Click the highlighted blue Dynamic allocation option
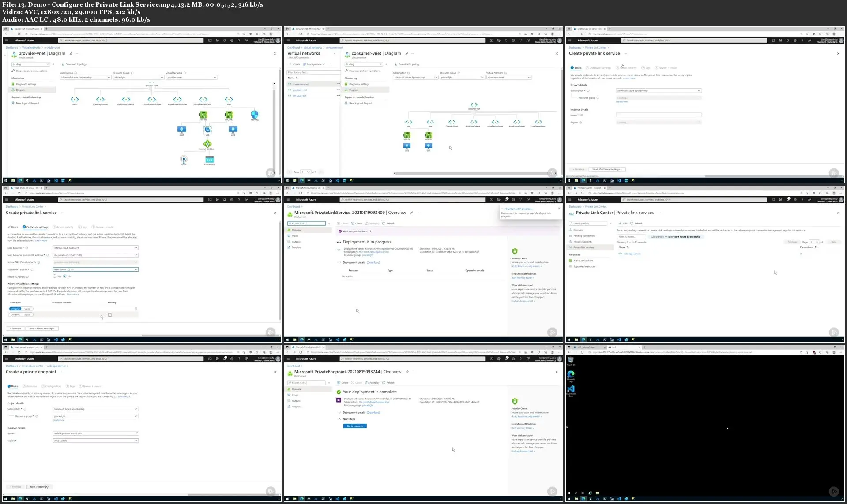 (x=15, y=309)
